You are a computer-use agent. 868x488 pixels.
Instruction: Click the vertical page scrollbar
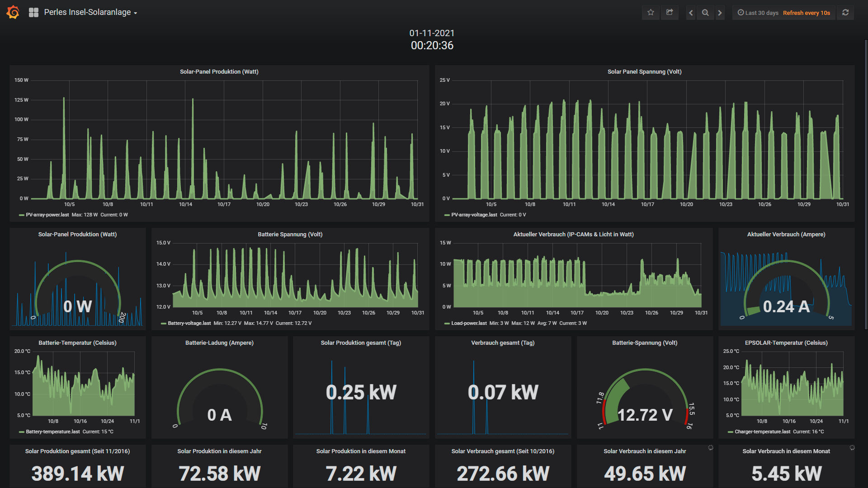pyautogui.click(x=866, y=184)
